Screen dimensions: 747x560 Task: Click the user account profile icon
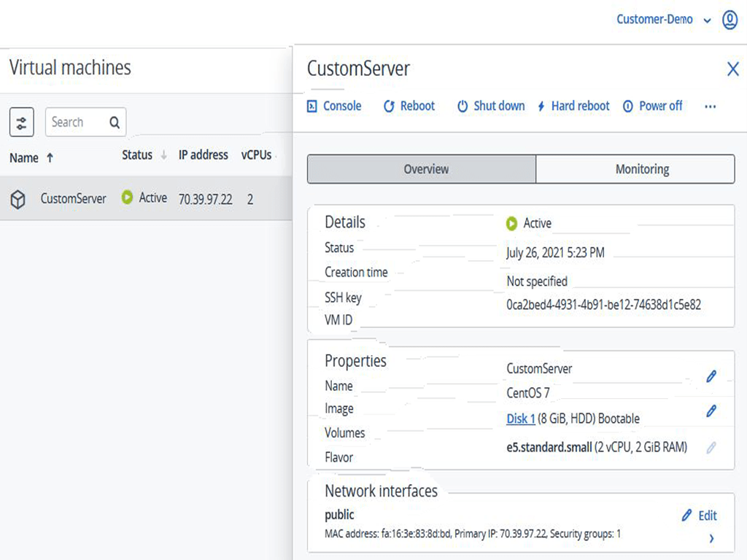tap(729, 20)
